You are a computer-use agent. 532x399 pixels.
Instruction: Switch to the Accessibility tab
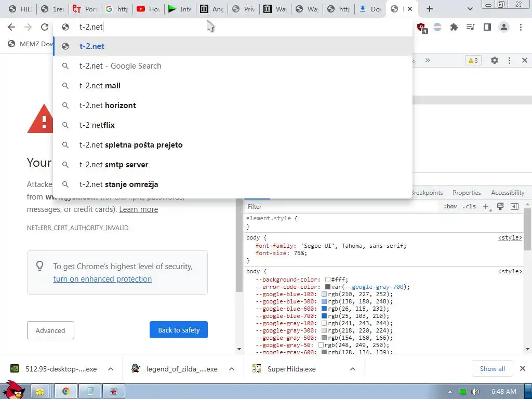pyautogui.click(x=508, y=193)
